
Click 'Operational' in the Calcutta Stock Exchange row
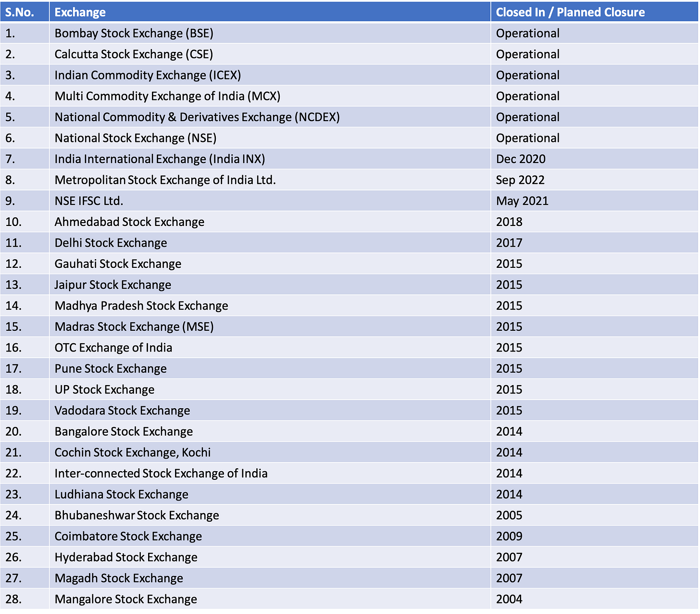pos(527,54)
